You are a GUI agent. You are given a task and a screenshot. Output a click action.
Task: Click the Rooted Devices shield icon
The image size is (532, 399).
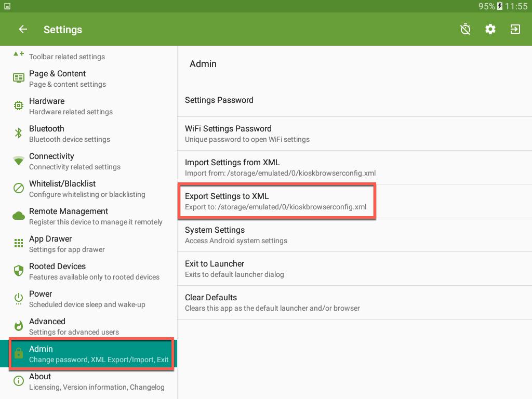click(19, 271)
